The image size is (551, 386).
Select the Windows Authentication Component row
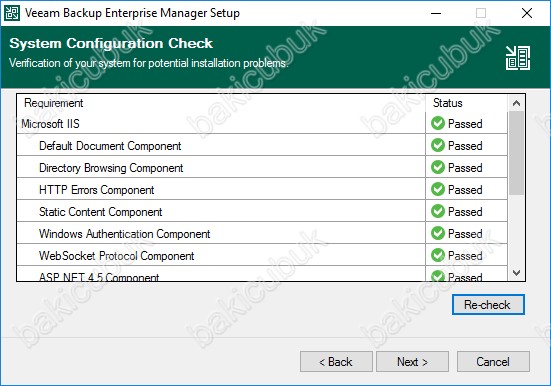[x=262, y=233]
